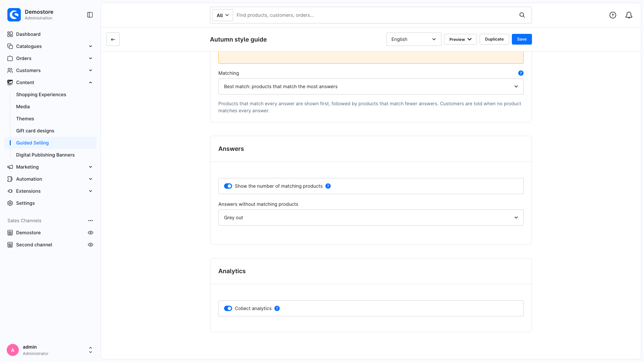Open the help icon in the top bar
Screen dimensions: 644x362
coord(613,15)
